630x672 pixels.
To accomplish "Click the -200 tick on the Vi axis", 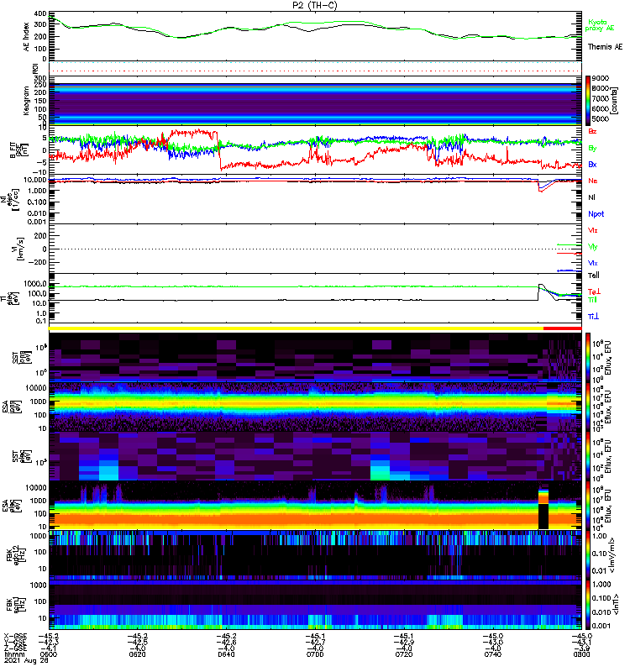I will click(x=39, y=262).
